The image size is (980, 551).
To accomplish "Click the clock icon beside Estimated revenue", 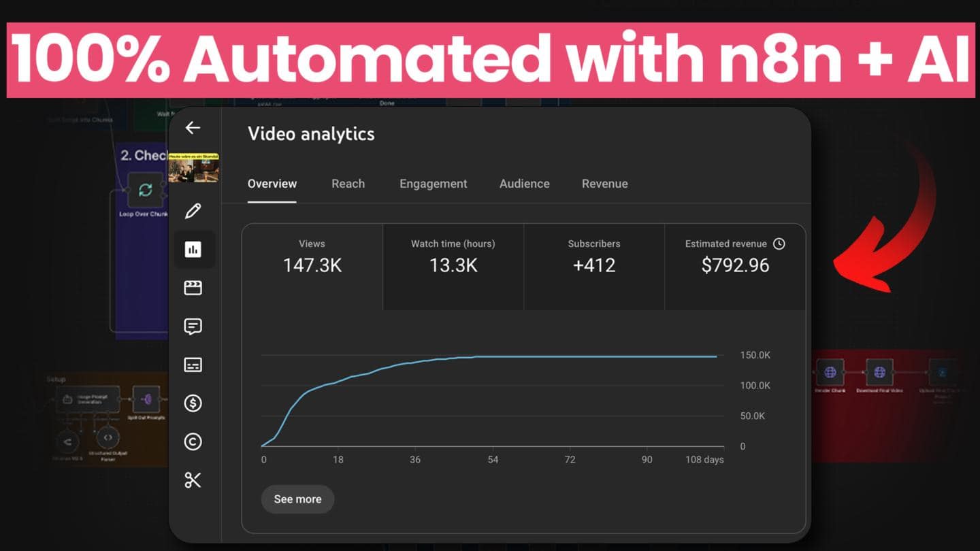I will pyautogui.click(x=779, y=244).
